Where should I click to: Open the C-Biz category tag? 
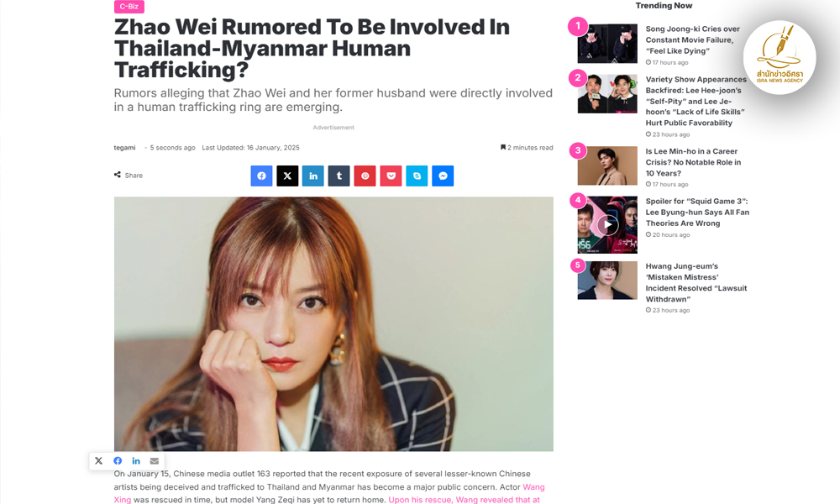[129, 7]
